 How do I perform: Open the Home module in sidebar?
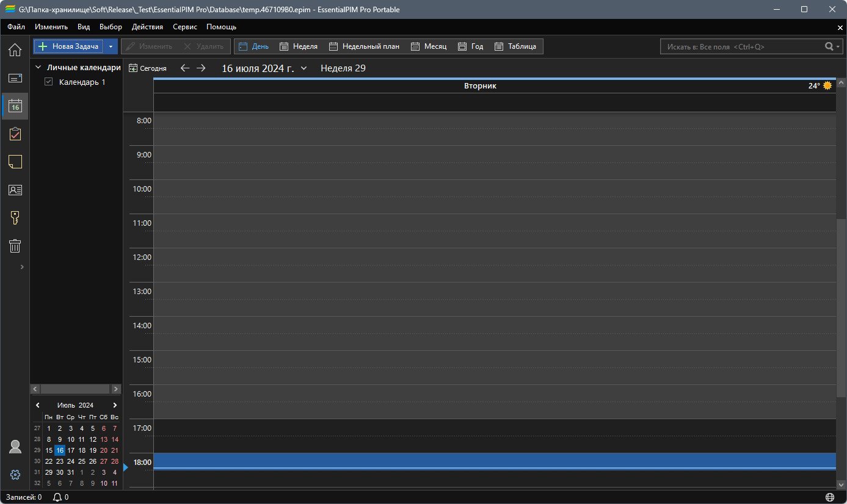pos(15,49)
